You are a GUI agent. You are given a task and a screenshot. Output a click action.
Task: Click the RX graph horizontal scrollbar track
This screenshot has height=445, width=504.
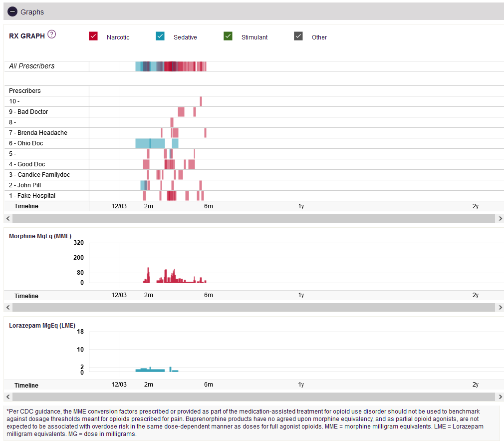(253, 218)
